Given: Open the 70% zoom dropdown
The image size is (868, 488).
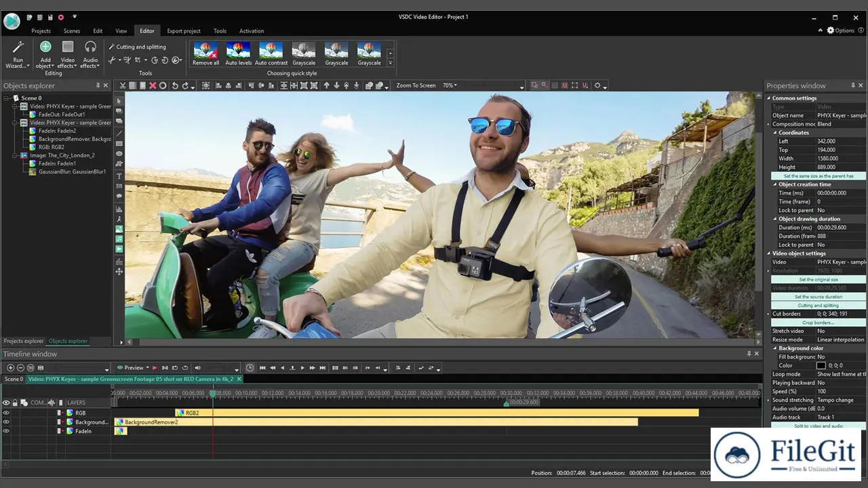Looking at the screenshot, I should click(x=450, y=85).
